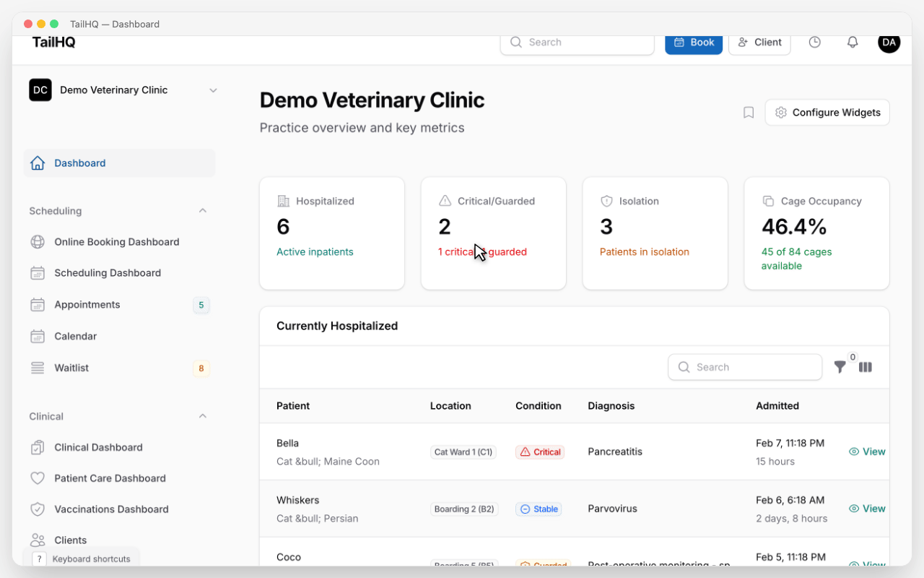This screenshot has width=924, height=578.
Task: Open the Clients icon in the sidebar
Action: [x=38, y=540]
